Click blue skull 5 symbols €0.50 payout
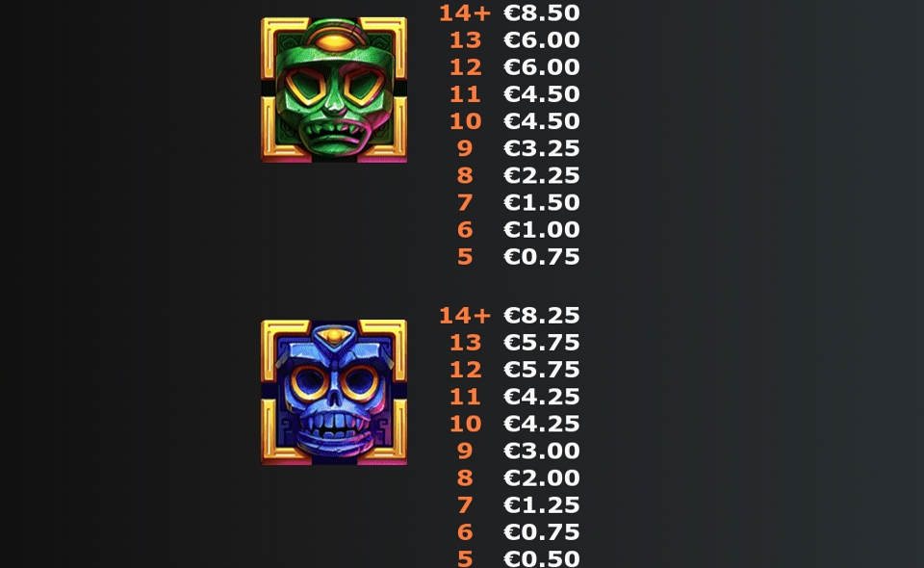This screenshot has width=924, height=568. 542,558
